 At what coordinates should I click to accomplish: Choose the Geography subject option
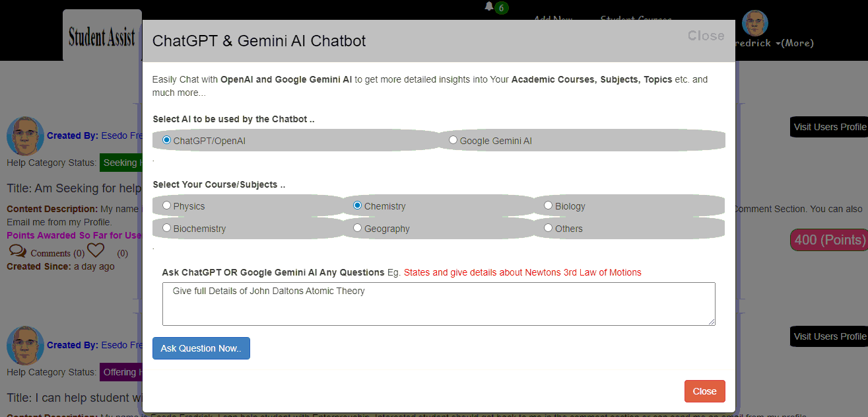point(358,228)
